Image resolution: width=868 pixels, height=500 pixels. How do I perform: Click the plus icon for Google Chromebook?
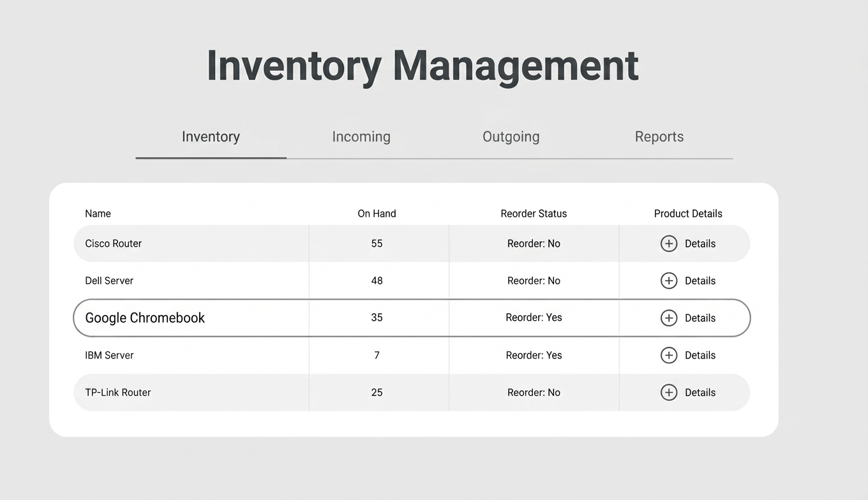[668, 318]
